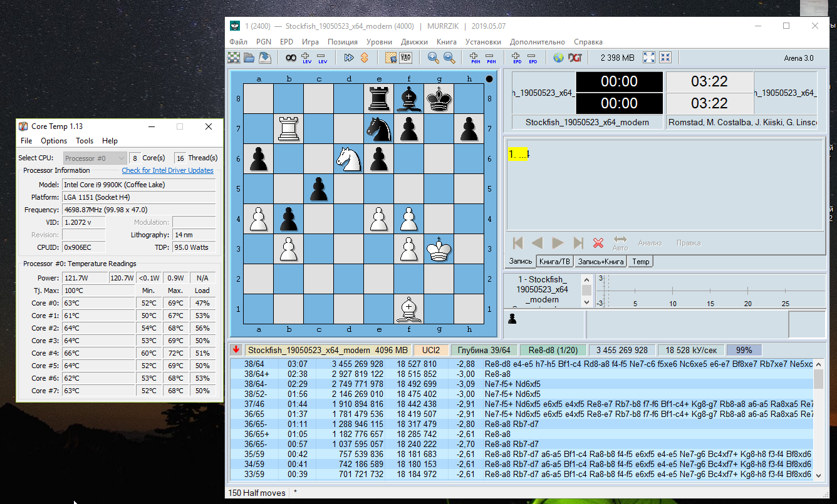Click the save game toolbar icon
This screenshot has height=504, width=837.
pos(264,58)
